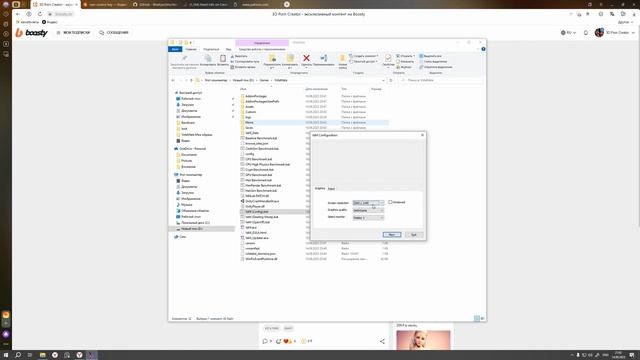The height and width of the screenshot is (360, 640).
Task: Open the View ribbon tab
Action: pyautogui.click(x=229, y=49)
